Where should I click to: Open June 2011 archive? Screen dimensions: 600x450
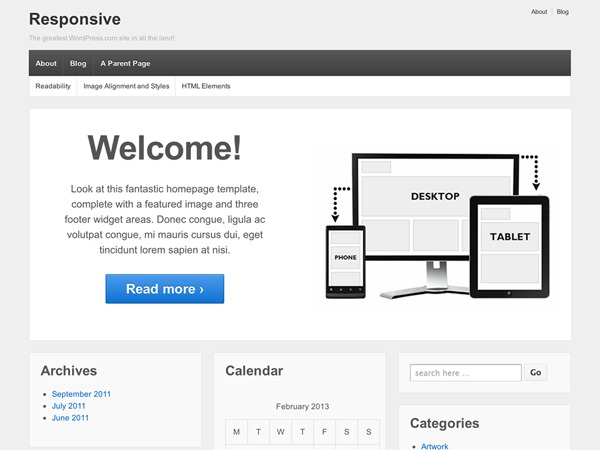click(70, 417)
